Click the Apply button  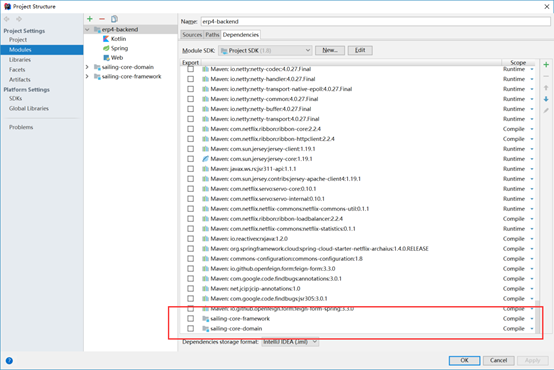click(532, 360)
